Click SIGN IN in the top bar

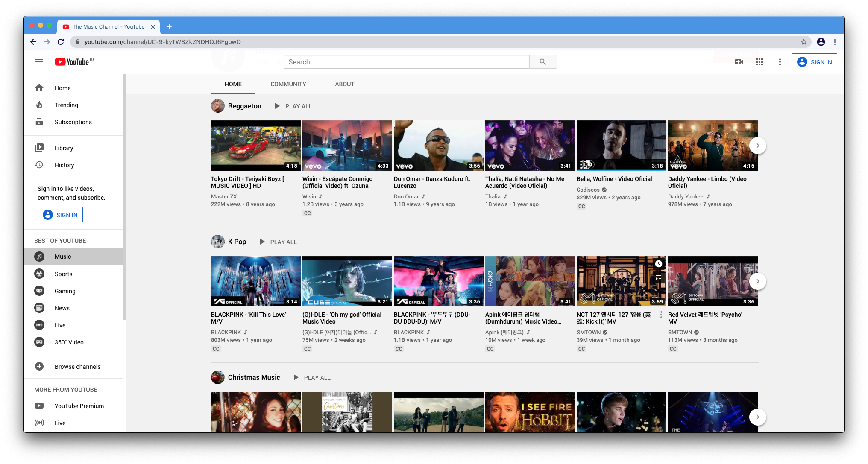814,62
